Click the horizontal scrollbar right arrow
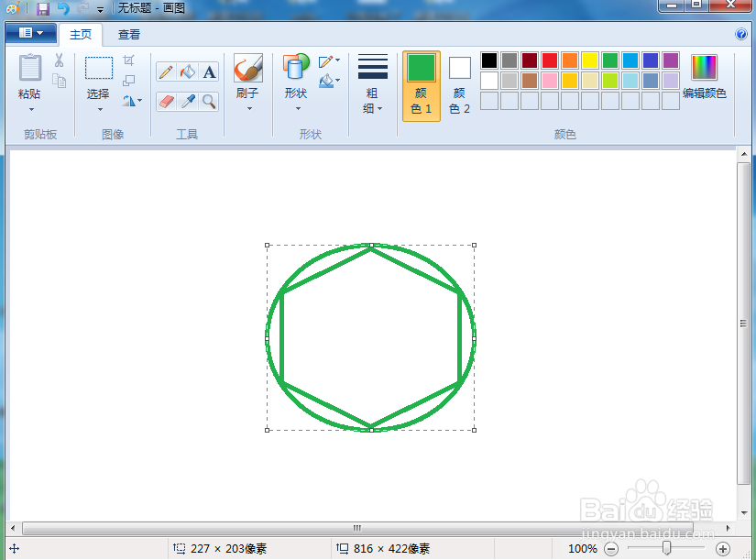 (728, 528)
